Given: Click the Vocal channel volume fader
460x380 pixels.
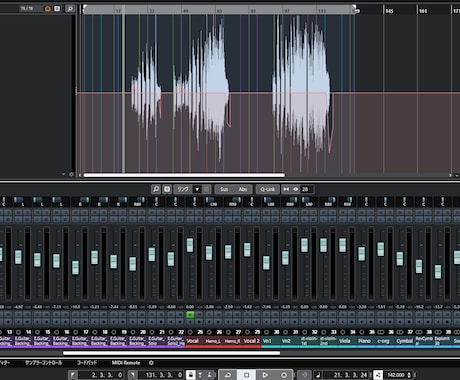Looking at the screenshot, I should pos(190,245).
